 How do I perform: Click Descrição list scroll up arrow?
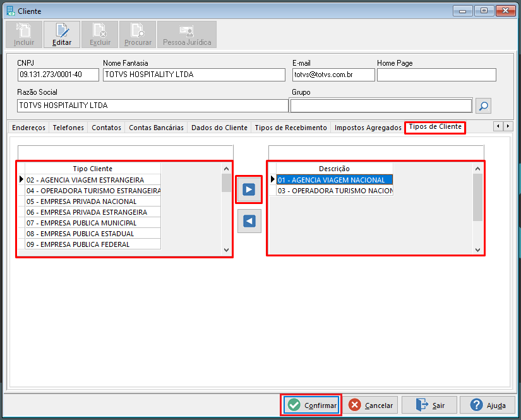click(x=477, y=169)
